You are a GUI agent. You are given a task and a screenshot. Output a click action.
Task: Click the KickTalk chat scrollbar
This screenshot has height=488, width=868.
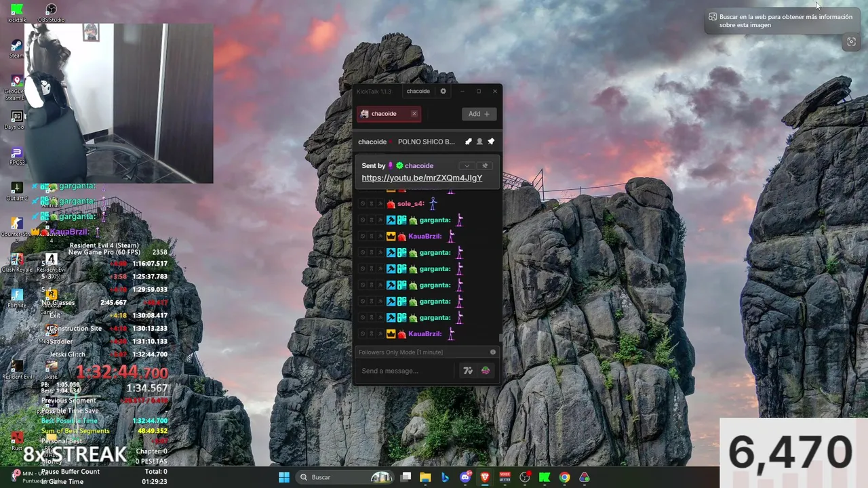click(x=501, y=338)
